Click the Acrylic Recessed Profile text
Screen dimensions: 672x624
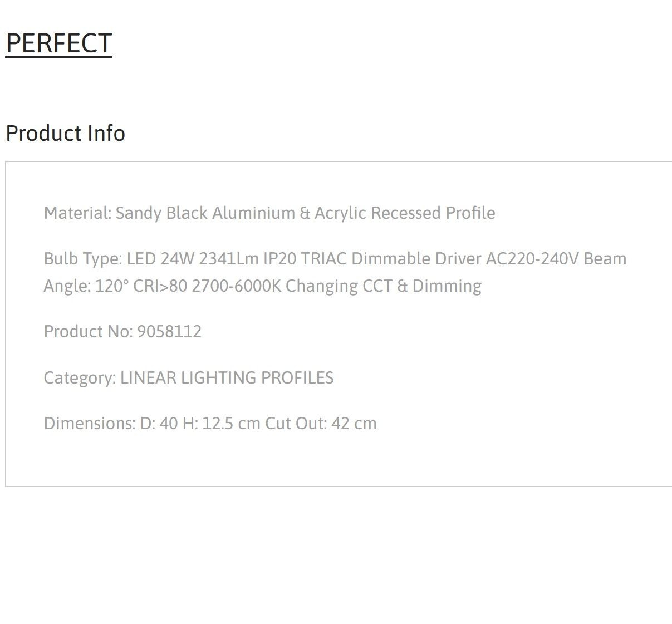(x=405, y=213)
